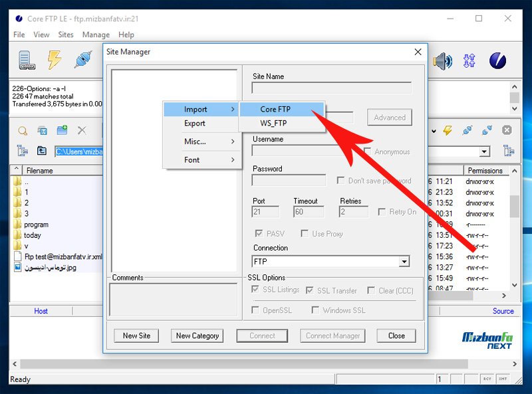
Task: Click the remote panel lightning icon
Action: coord(448,130)
